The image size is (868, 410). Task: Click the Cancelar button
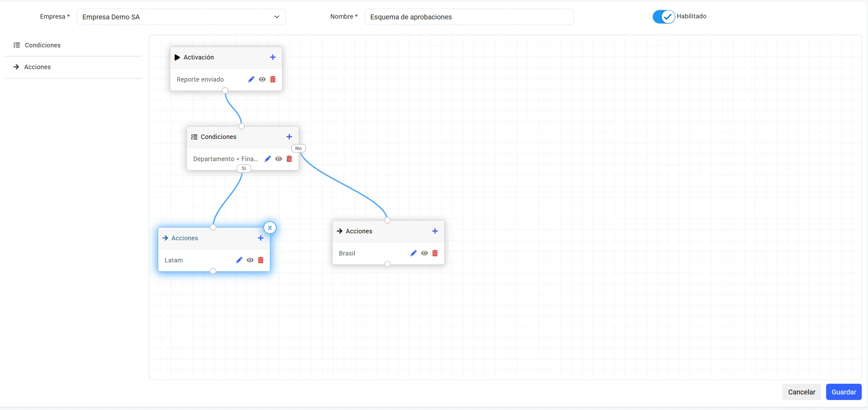(x=802, y=392)
